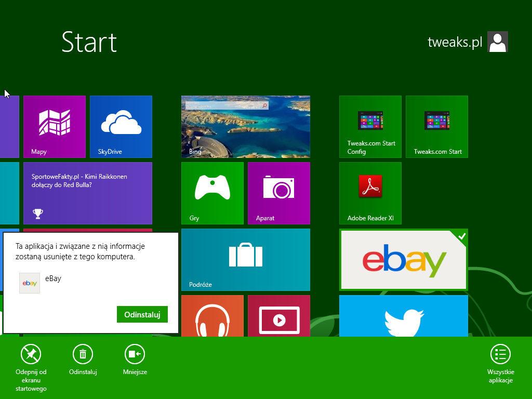
Task: Confirm with the green Odinstaluj button
Action: click(142, 314)
